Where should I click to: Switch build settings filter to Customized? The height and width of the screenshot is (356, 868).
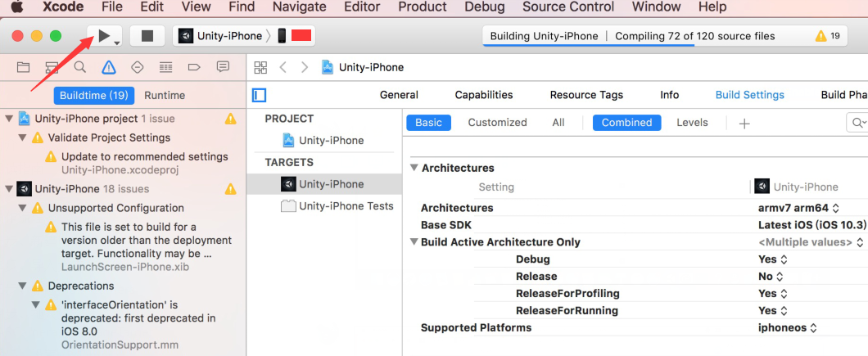click(x=497, y=123)
